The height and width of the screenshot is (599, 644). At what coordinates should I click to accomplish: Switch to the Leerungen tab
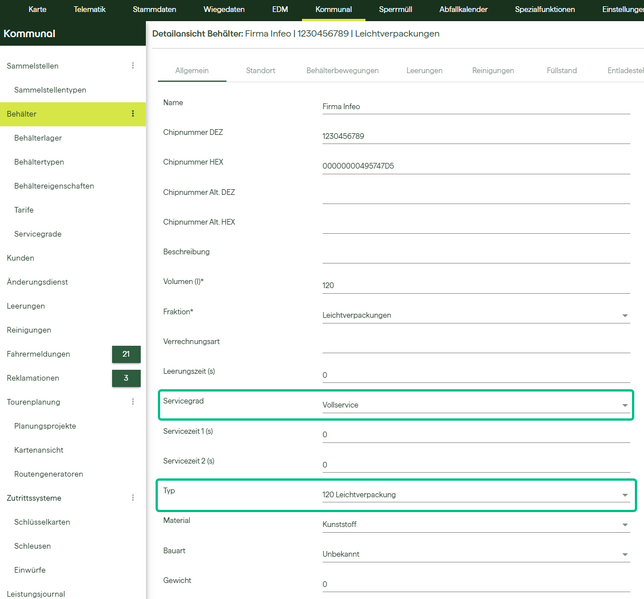point(424,71)
